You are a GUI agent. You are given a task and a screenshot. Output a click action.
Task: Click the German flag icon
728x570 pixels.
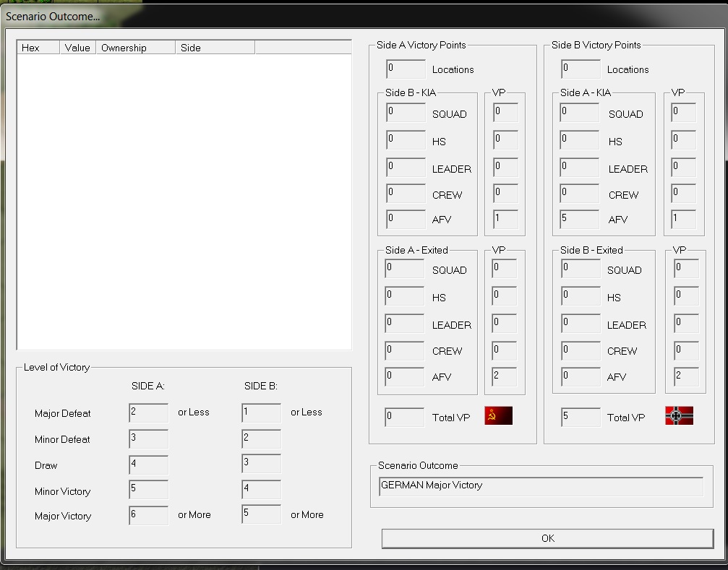tap(679, 415)
